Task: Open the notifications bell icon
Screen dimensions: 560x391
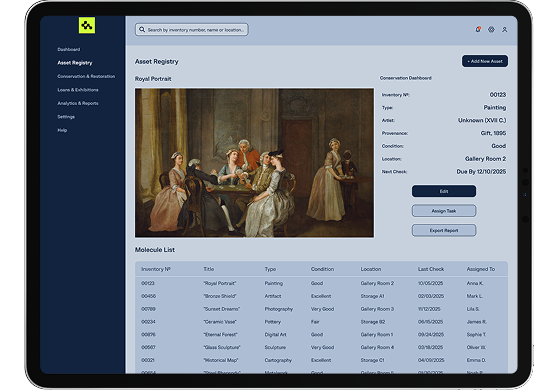Action: pyautogui.click(x=478, y=30)
